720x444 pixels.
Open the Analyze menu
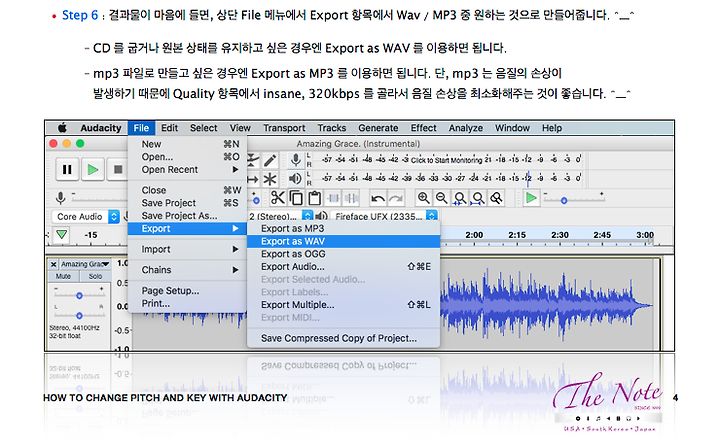click(x=466, y=128)
